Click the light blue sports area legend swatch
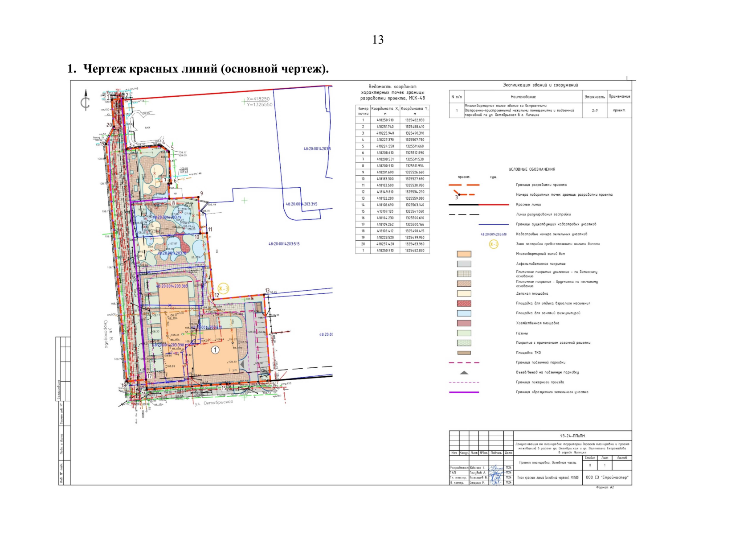The image size is (756, 535). click(464, 313)
